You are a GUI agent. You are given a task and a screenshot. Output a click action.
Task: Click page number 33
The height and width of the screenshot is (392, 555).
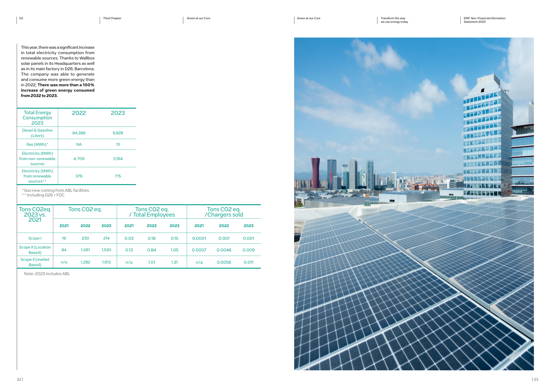click(x=536, y=379)
